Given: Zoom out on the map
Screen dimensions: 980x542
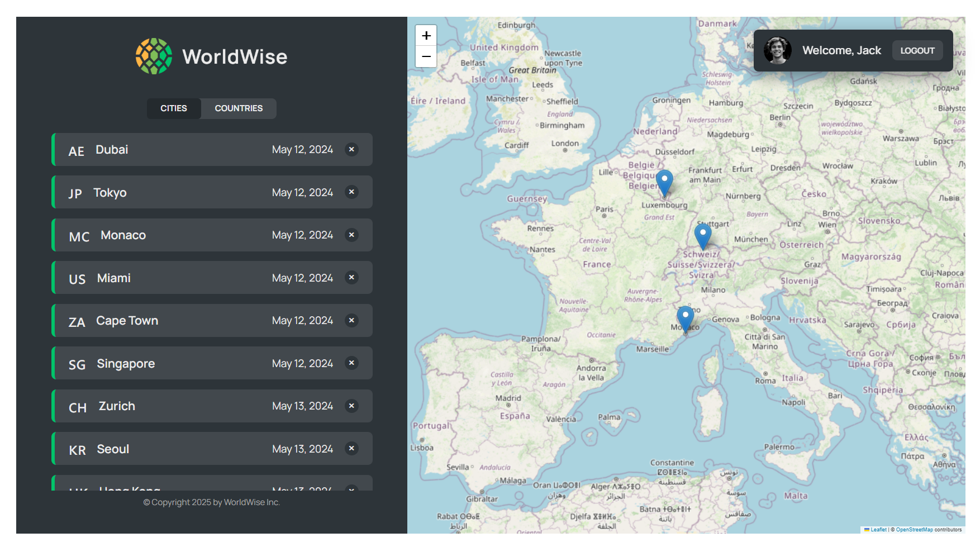Looking at the screenshot, I should point(426,56).
